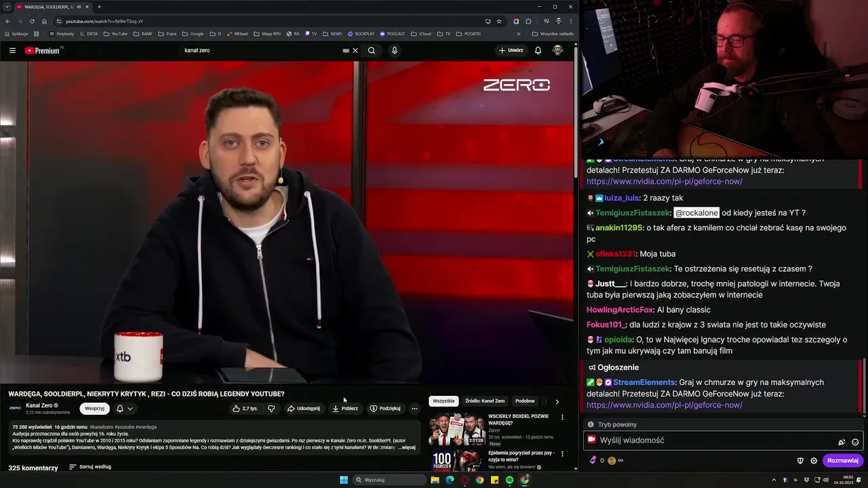Open the Wszystkie zakładki folder

point(553,33)
